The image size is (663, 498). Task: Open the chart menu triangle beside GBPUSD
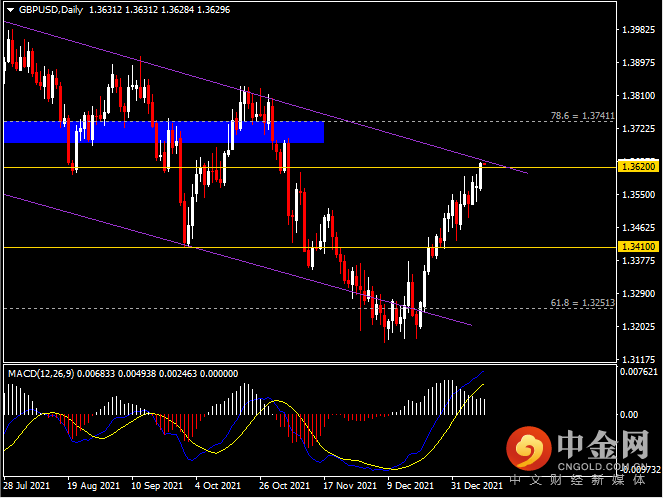(10, 10)
